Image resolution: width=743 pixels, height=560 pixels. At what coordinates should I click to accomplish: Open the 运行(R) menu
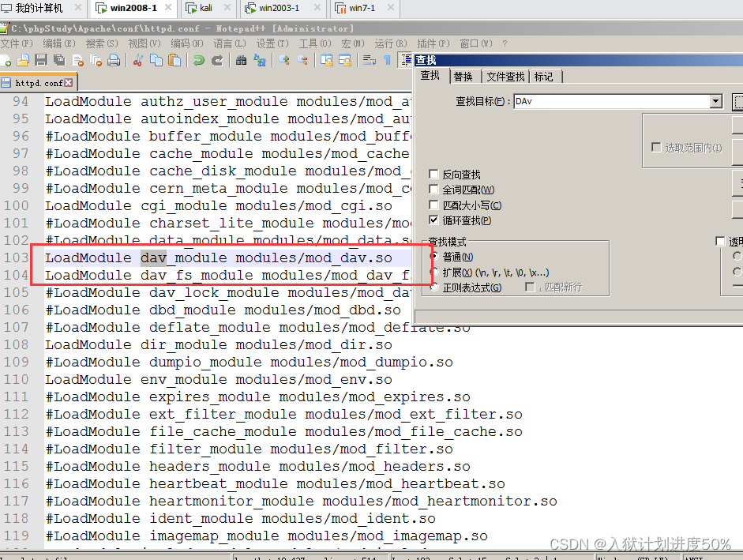(391, 43)
